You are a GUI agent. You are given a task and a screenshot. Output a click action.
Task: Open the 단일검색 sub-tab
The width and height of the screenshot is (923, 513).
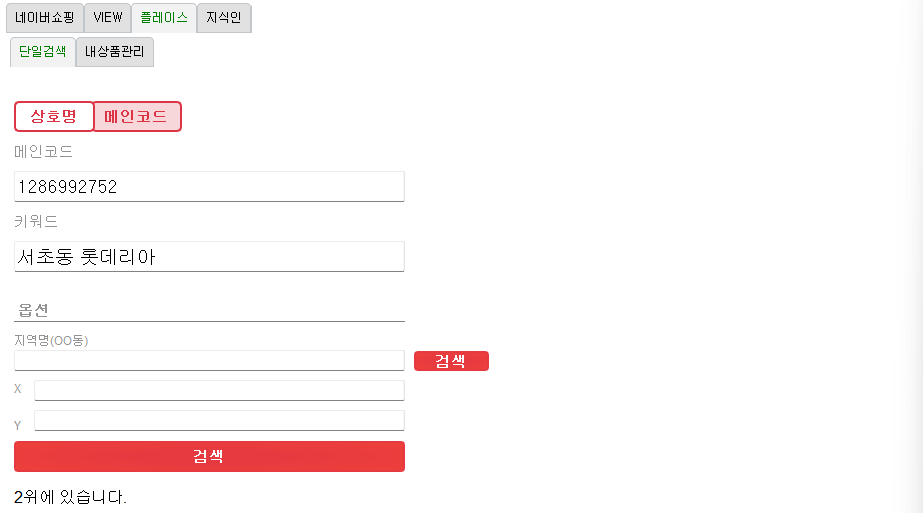pyautogui.click(x=43, y=52)
